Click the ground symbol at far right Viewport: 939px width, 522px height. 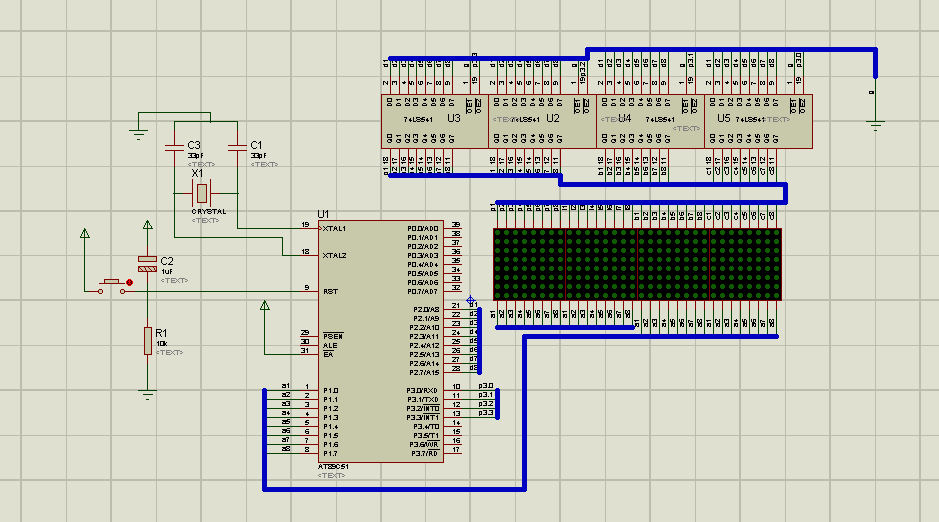coord(876,125)
